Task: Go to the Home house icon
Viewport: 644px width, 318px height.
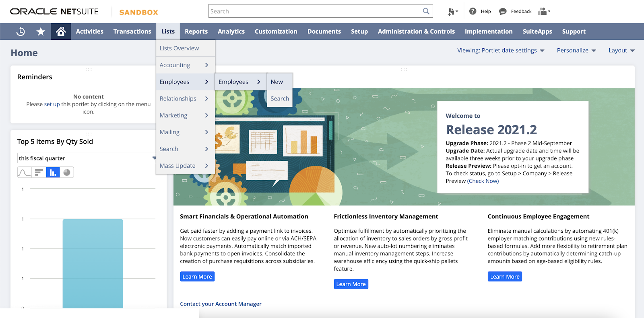Action: pos(61,31)
